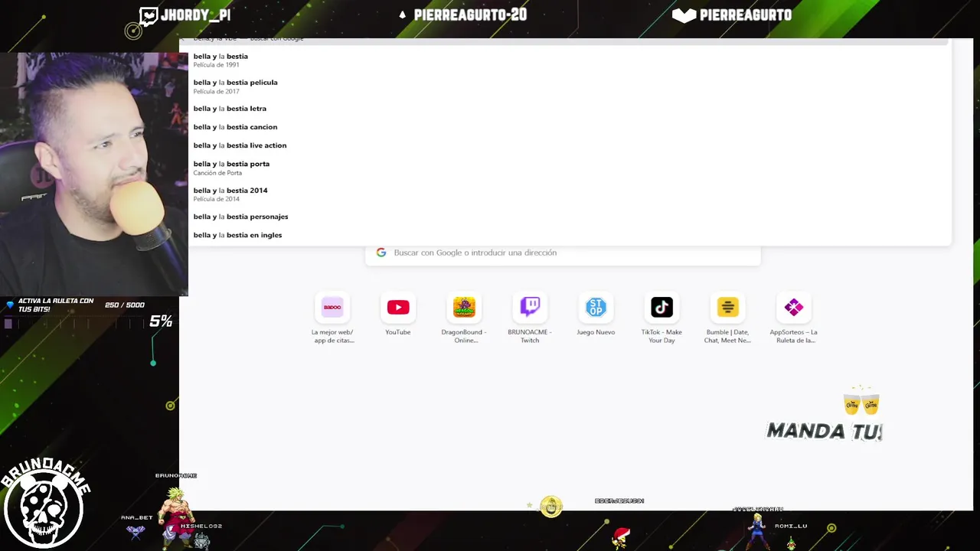Select suggestion 'bella y la bestia' Película de 1991

coord(570,60)
